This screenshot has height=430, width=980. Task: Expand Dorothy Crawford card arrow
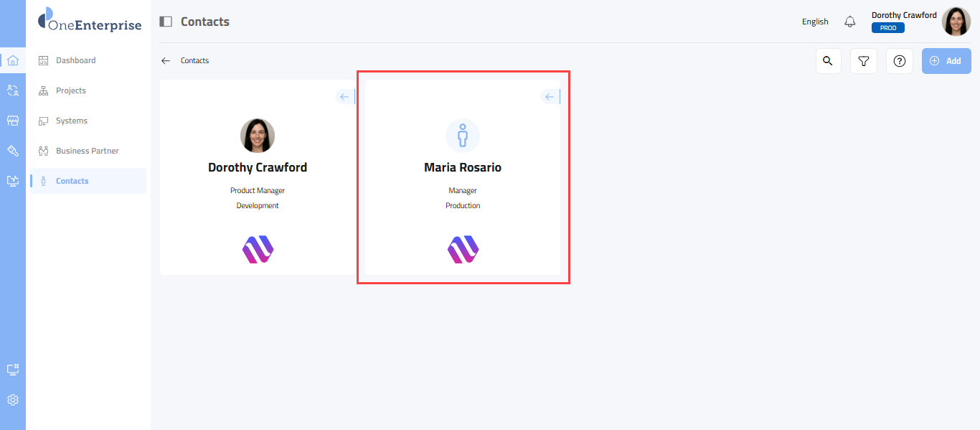[344, 97]
